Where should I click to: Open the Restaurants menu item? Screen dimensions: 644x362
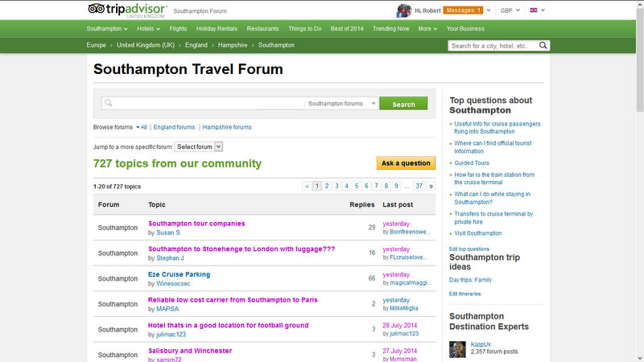click(263, 29)
